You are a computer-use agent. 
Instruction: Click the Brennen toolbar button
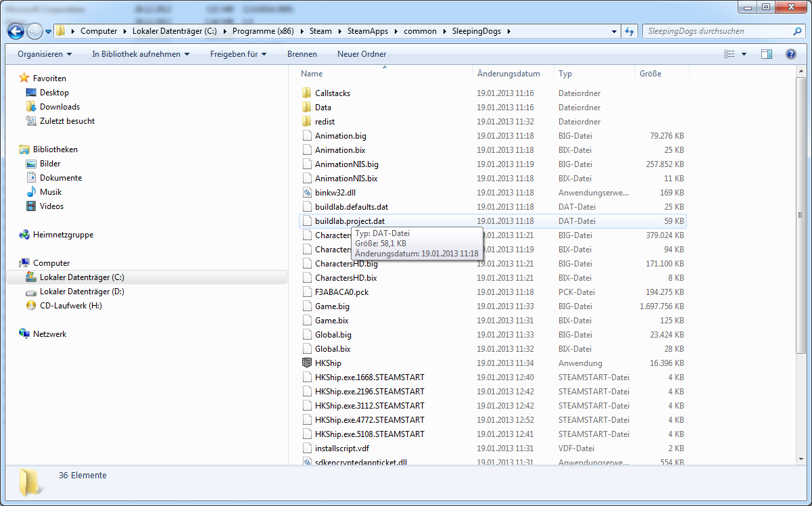tap(302, 54)
